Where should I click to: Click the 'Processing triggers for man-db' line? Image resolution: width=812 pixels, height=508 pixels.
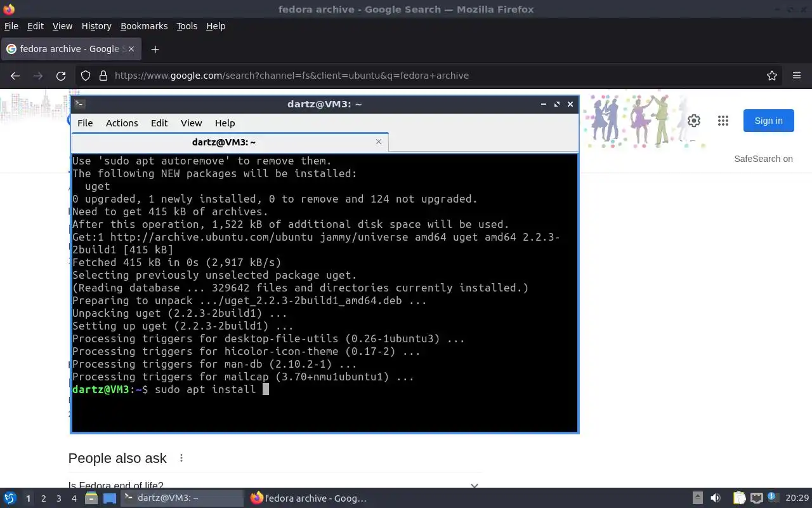click(x=214, y=364)
